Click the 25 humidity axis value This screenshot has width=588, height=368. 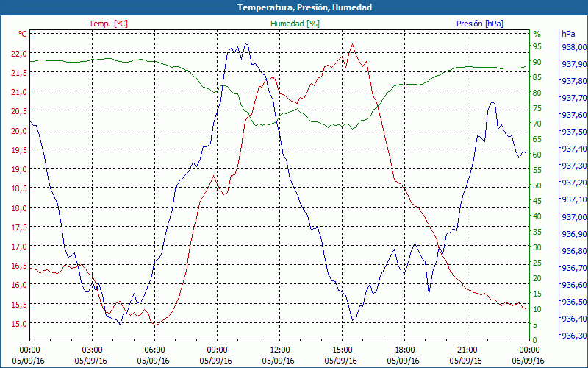click(537, 263)
